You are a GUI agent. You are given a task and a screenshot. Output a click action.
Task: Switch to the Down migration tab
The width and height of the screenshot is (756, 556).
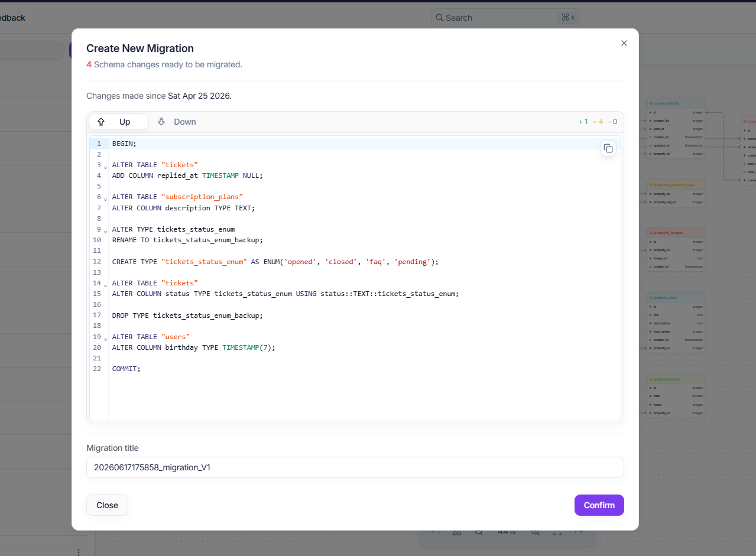tap(176, 122)
